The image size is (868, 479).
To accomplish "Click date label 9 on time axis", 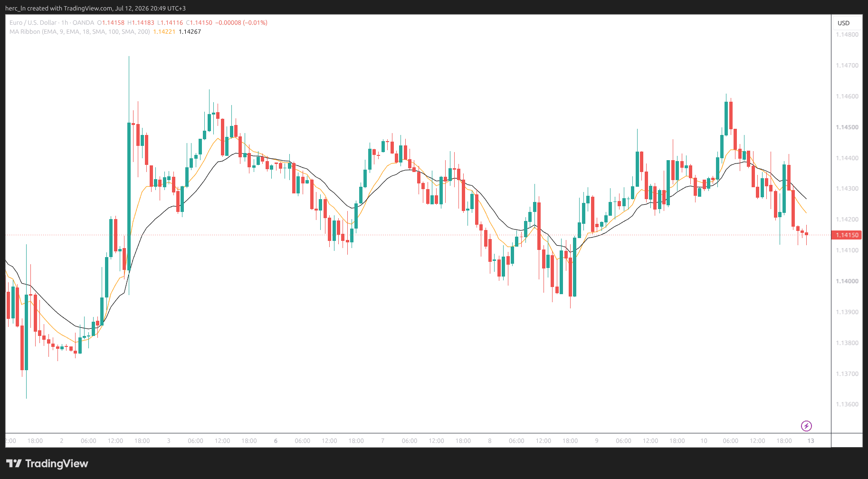I will (x=597, y=441).
